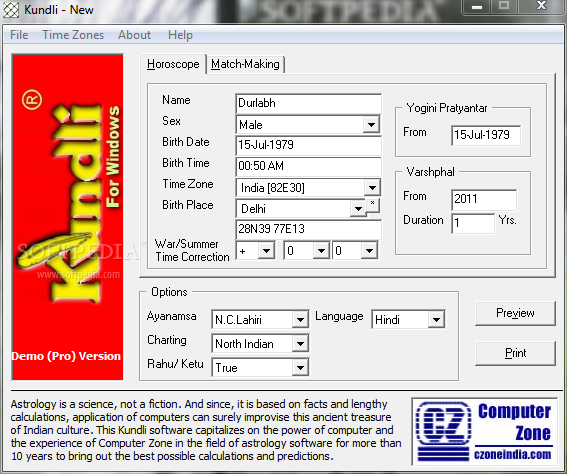The image size is (567, 474).
Task: Click the Yogini Pratyantar From date field
Action: click(x=486, y=135)
